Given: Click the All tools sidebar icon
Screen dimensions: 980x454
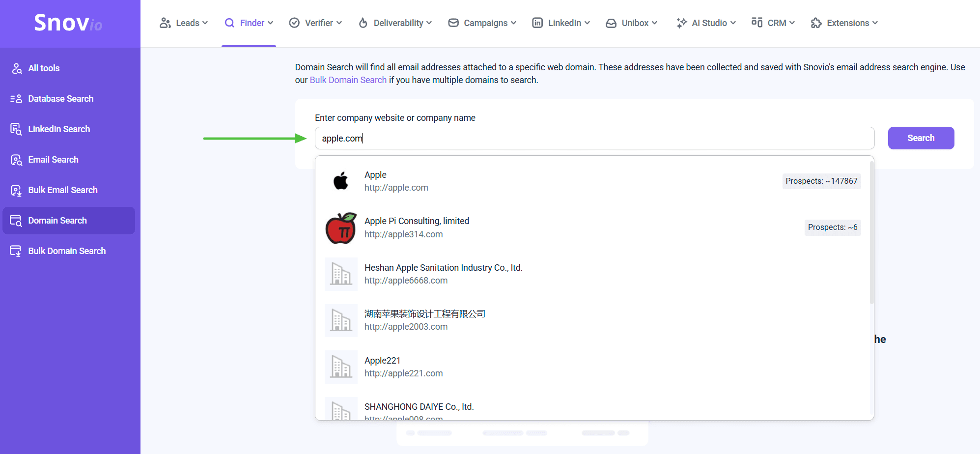Looking at the screenshot, I should pyautogui.click(x=17, y=68).
